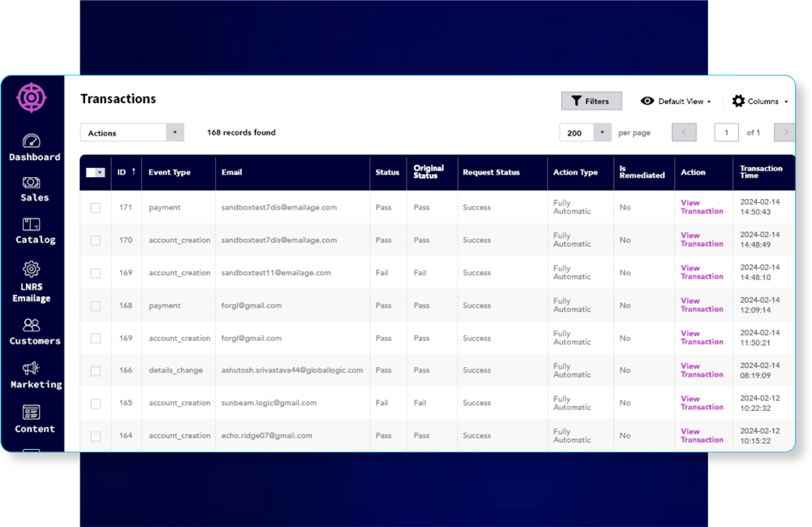The height and width of the screenshot is (527, 812).
Task: Open the Dashboard menu label
Action: coord(35,157)
